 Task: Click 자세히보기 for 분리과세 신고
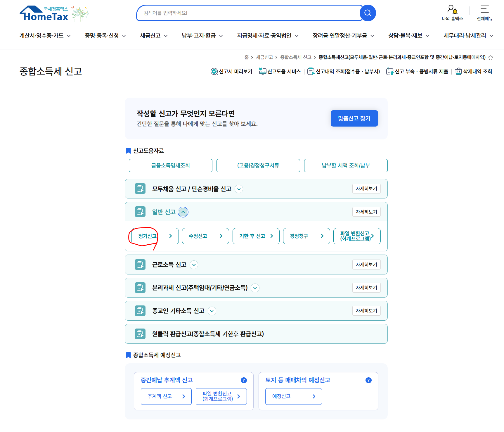[366, 288]
